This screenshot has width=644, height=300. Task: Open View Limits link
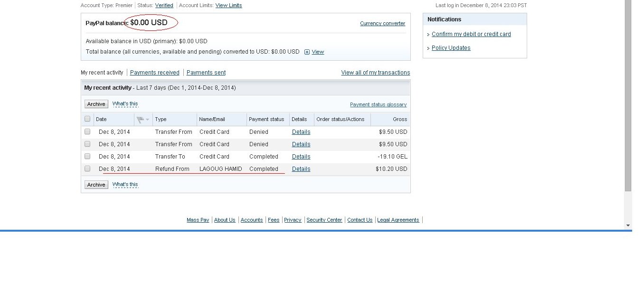point(229,5)
